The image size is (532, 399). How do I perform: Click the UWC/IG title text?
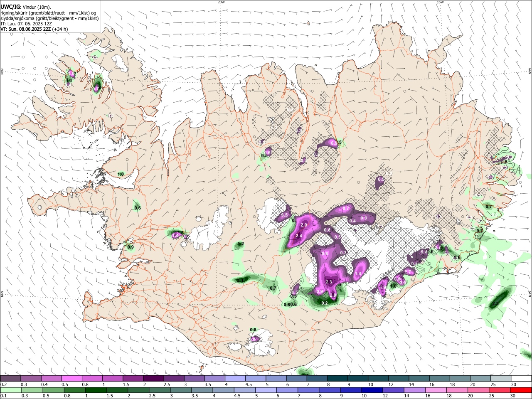(10, 7)
